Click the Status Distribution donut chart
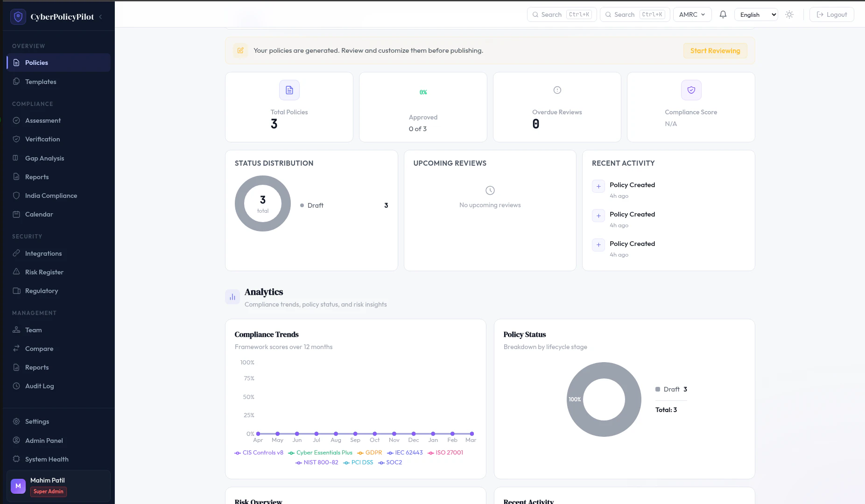Viewport: 865px width, 504px height. pos(263,203)
